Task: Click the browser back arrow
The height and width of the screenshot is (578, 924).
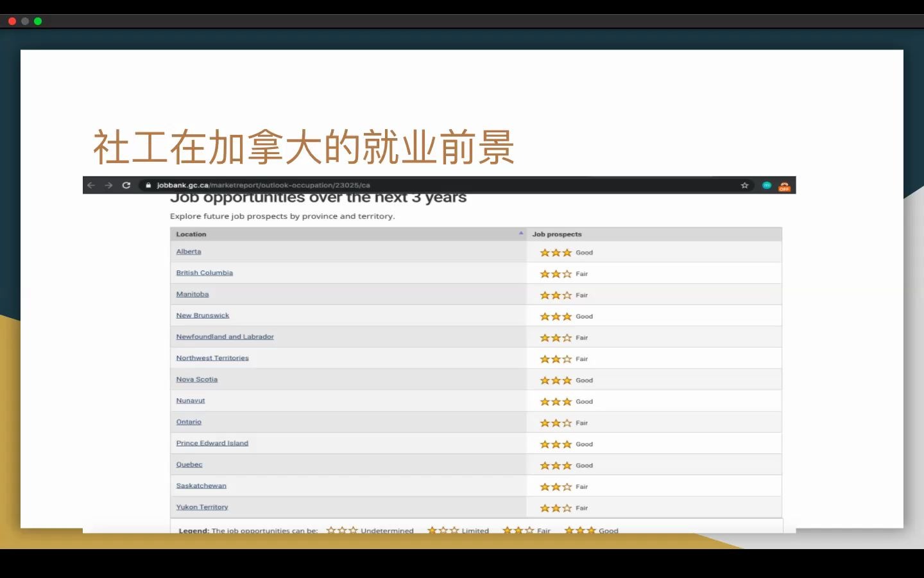Action: tap(91, 185)
